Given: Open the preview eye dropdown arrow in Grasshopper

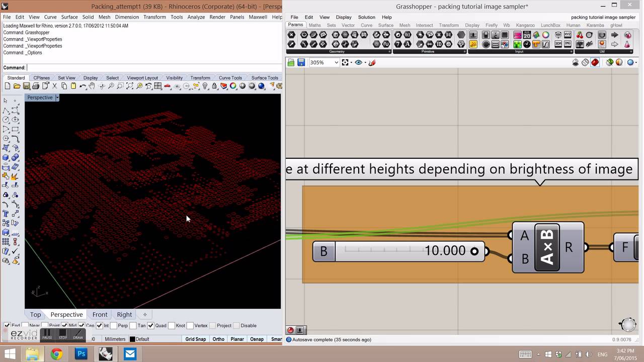Looking at the screenshot, I should point(365,62).
